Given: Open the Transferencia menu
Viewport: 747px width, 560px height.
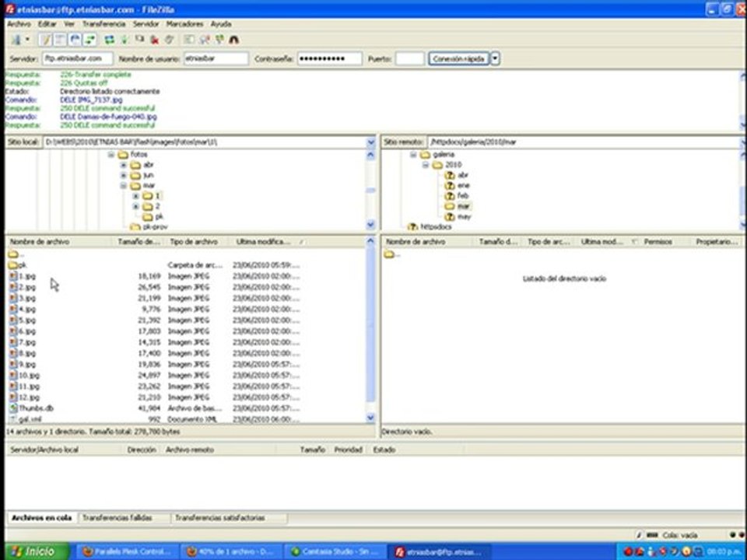Looking at the screenshot, I should pos(103,24).
